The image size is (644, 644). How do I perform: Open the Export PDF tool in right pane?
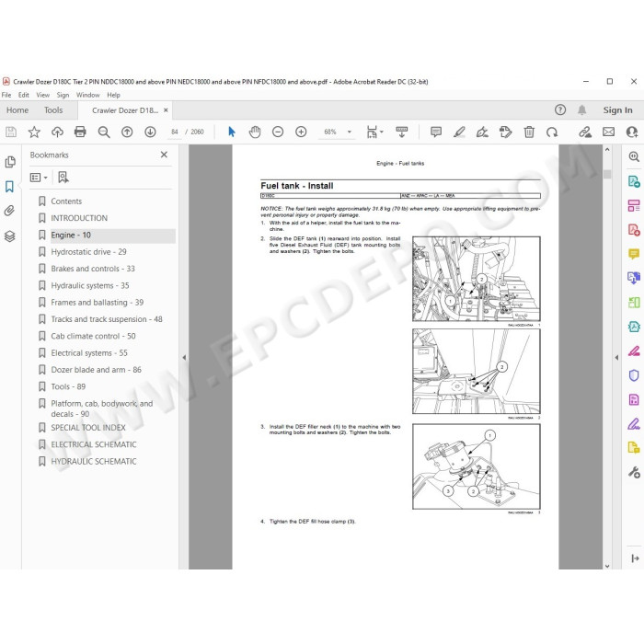[634, 181]
